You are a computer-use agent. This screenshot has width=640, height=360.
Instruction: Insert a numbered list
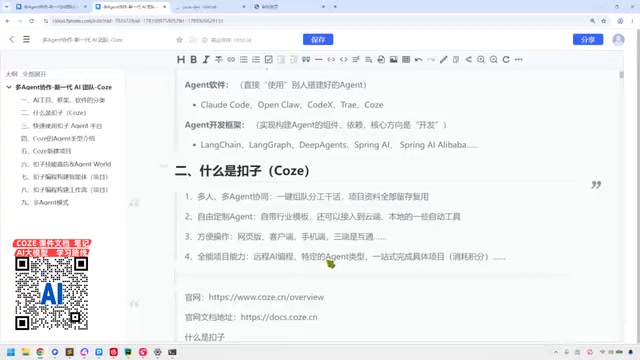tap(256, 60)
